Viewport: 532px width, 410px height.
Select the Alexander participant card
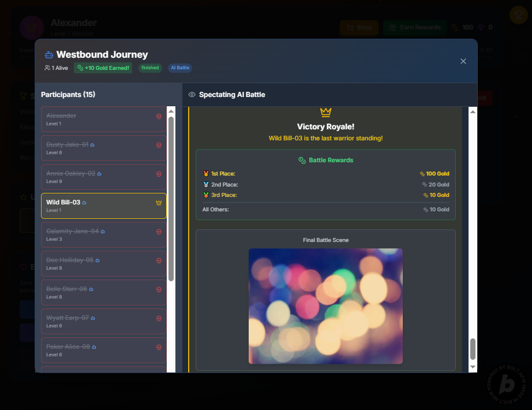(x=103, y=119)
